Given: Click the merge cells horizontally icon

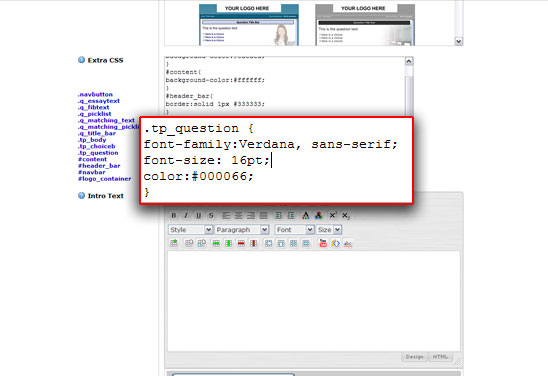Looking at the screenshot, I should tap(268, 243).
